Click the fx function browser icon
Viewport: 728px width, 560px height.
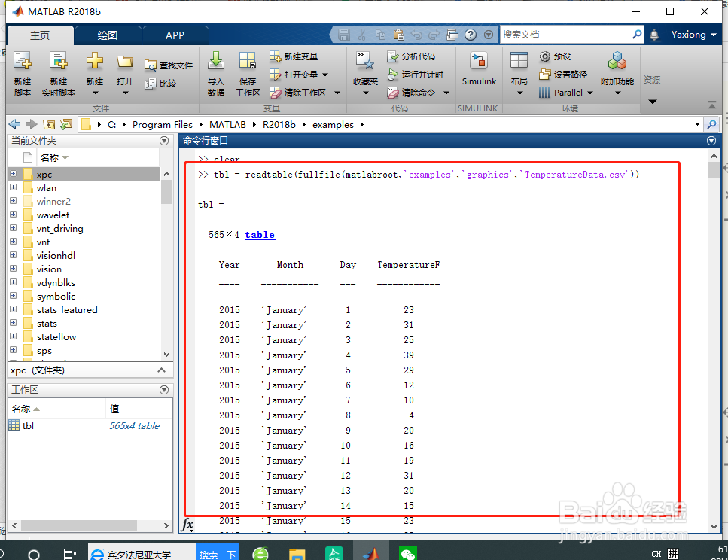pos(187,525)
